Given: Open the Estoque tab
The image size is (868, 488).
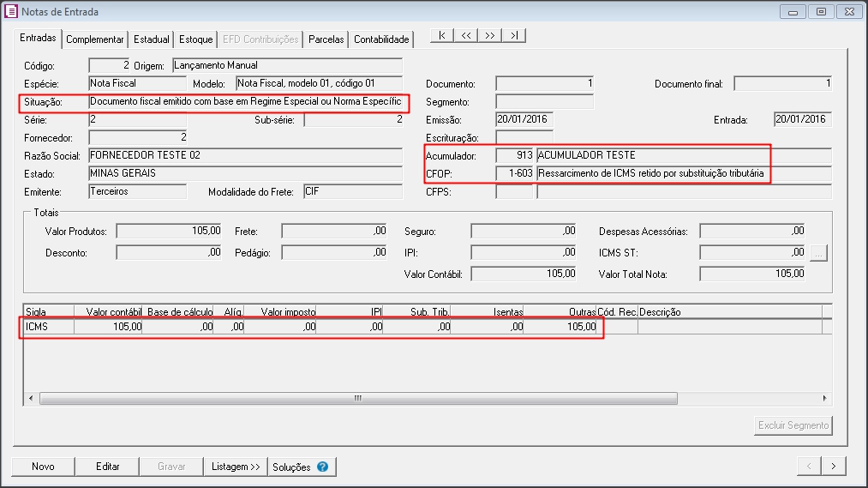Looking at the screenshot, I should tap(196, 39).
